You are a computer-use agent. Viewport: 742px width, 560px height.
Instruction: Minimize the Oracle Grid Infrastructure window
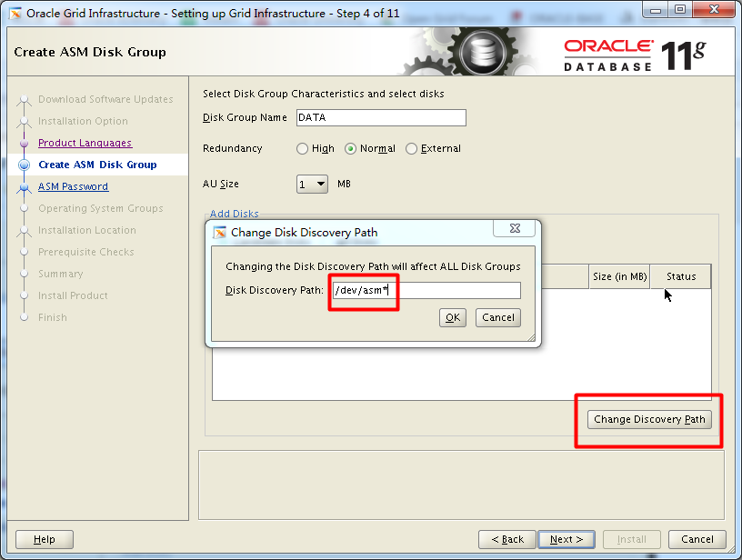656,10
